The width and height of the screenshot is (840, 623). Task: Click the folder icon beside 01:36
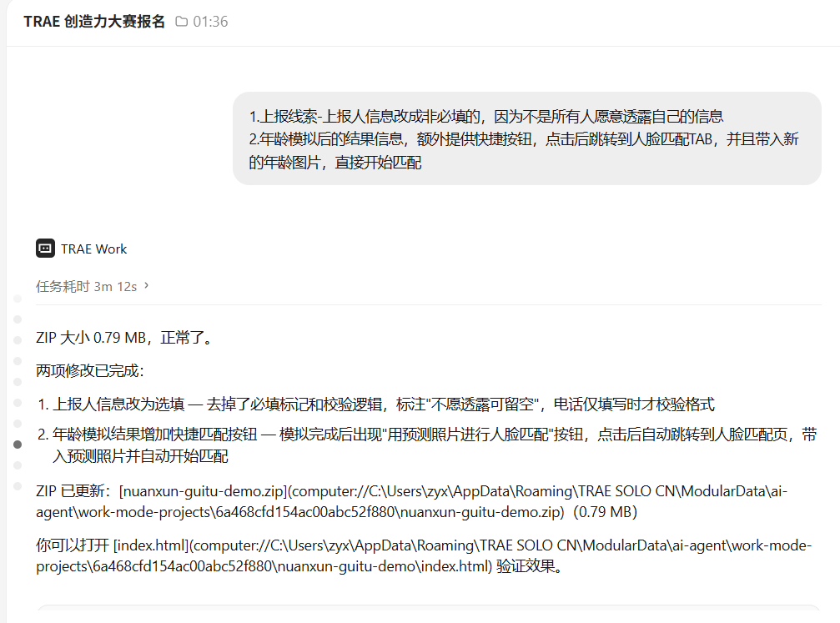click(182, 22)
